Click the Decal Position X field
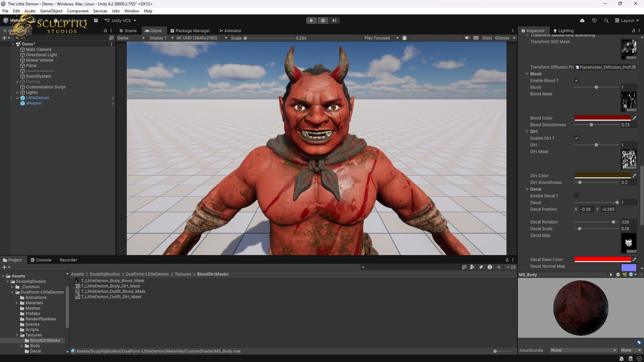Screen dimensions: 644x362 587,209
